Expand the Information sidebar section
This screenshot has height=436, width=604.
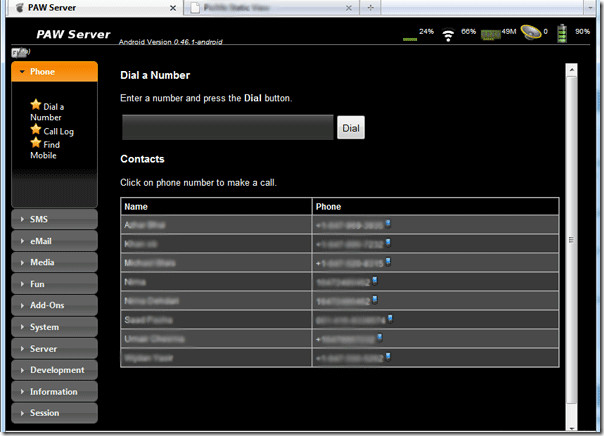(54, 392)
